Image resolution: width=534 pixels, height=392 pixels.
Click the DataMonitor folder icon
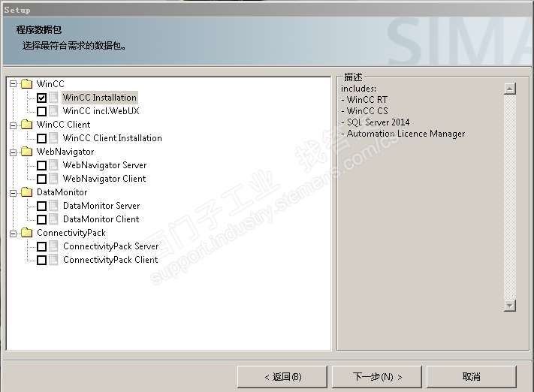click(26, 192)
